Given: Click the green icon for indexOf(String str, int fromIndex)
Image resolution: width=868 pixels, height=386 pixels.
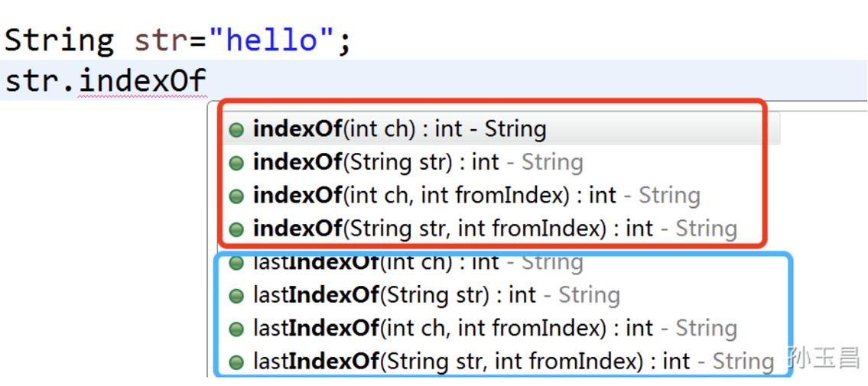Looking at the screenshot, I should point(236,229).
